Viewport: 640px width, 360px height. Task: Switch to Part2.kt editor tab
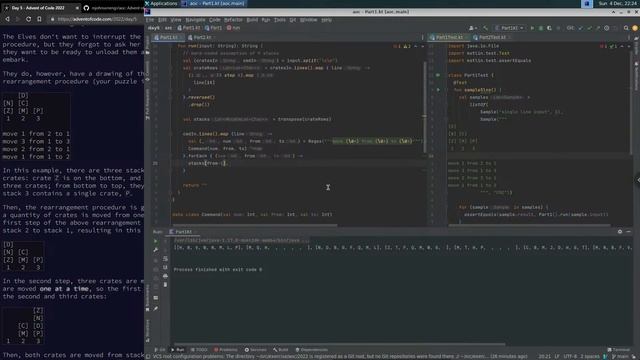tap(202, 37)
